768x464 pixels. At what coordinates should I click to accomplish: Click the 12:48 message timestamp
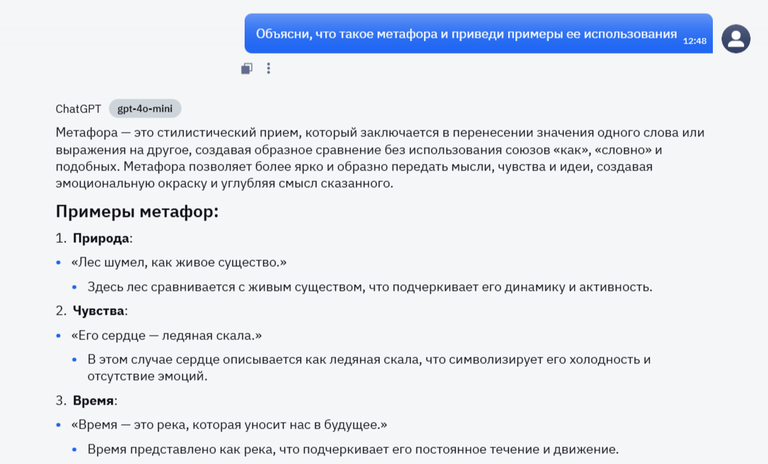695,41
